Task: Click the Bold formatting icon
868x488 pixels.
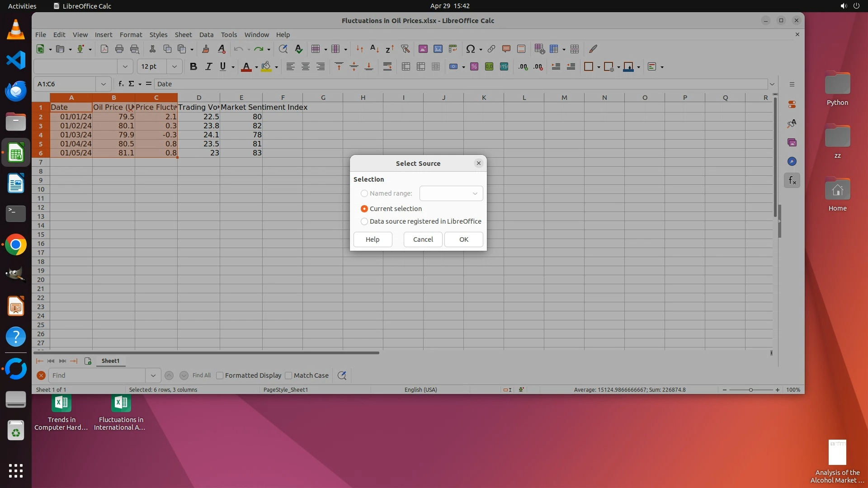Action: point(193,67)
